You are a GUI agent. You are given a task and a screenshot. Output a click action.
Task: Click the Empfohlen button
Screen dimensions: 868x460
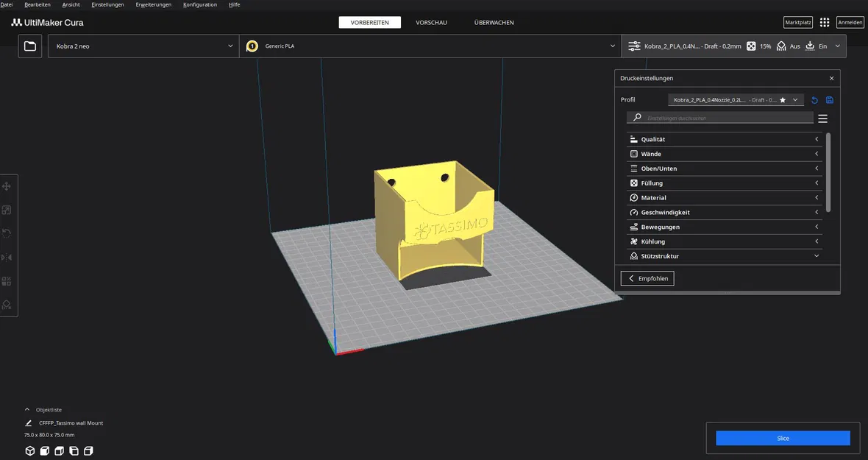(647, 278)
